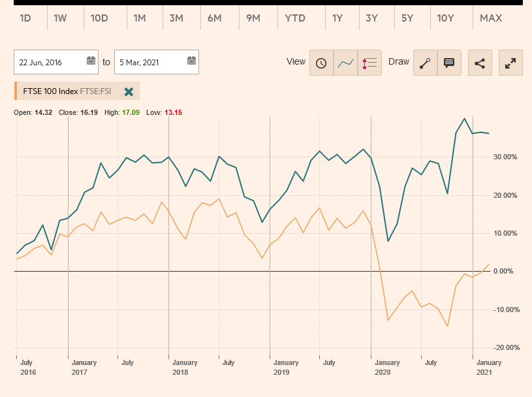The image size is (532, 397).
Task: Open the end date calendar picker
Action: pos(190,61)
